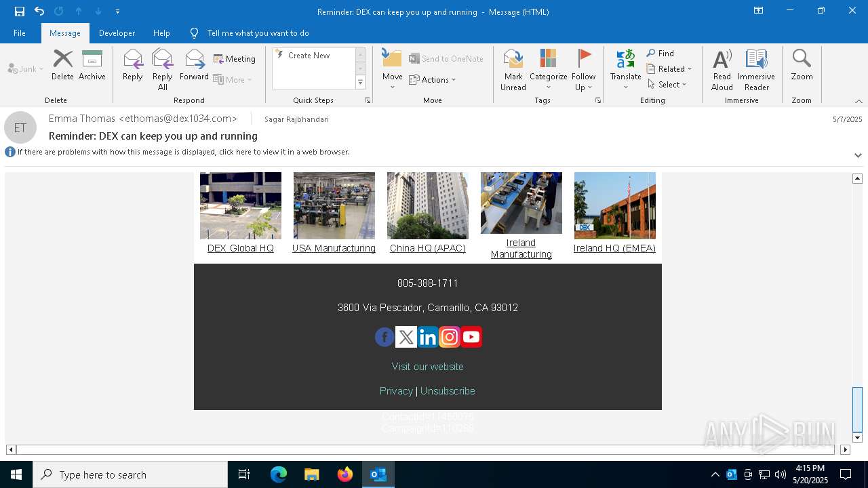
Task: Click the Reply button
Action: pyautogui.click(x=133, y=65)
